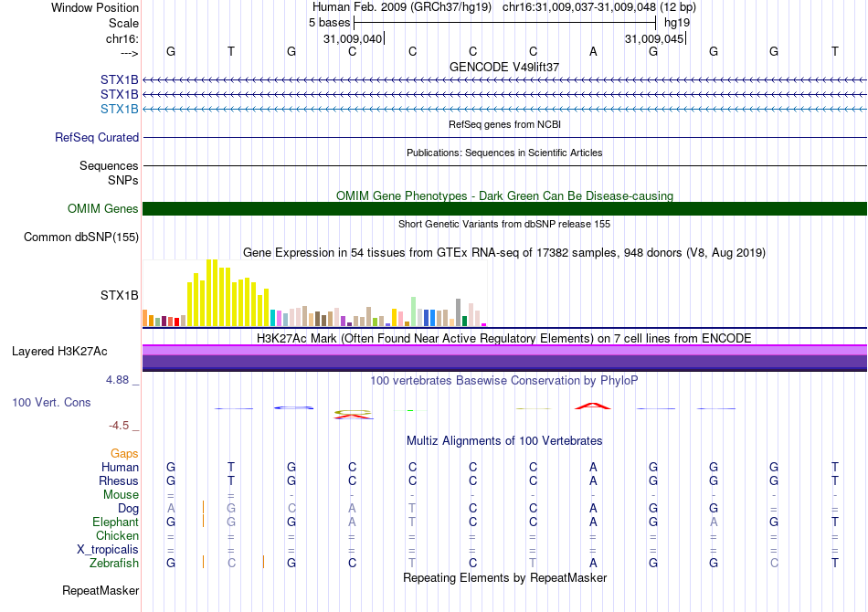Open the RefSeq Curated track label
868x612 pixels.
(x=96, y=137)
